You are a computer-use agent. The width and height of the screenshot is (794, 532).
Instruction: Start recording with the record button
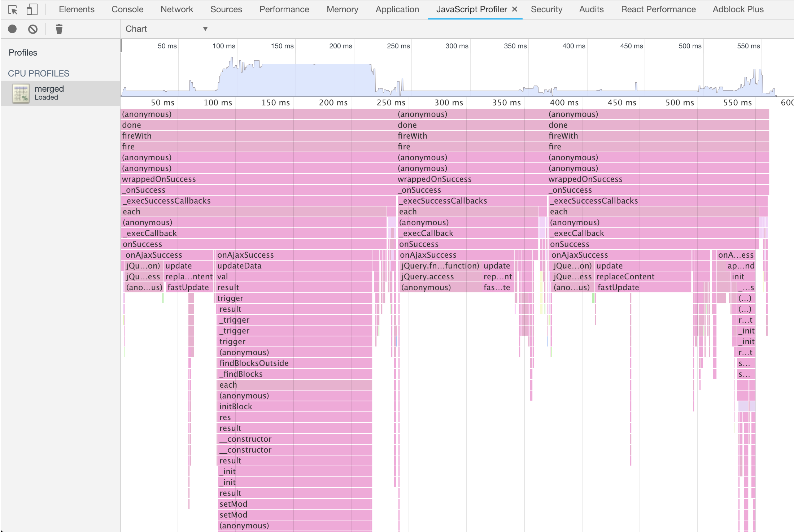point(12,29)
